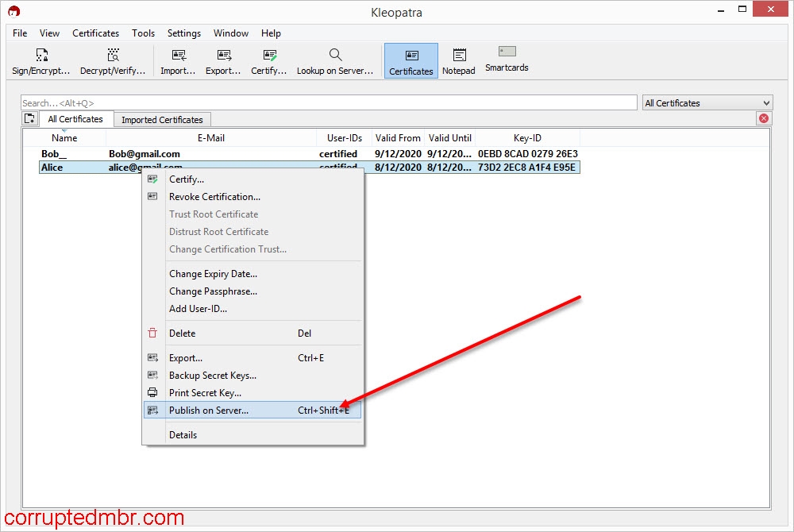The image size is (794, 532).
Task: Click the Import certificates icon
Action: tap(176, 60)
